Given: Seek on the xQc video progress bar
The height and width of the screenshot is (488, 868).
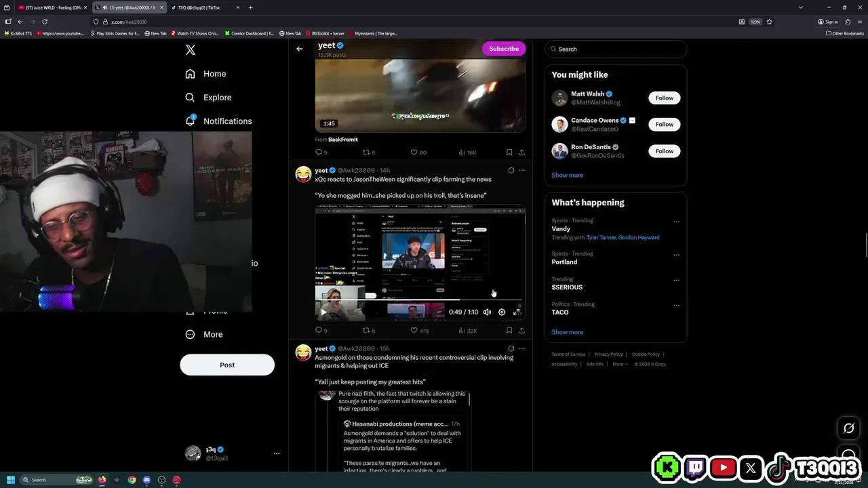Looking at the screenshot, I should [420, 300].
